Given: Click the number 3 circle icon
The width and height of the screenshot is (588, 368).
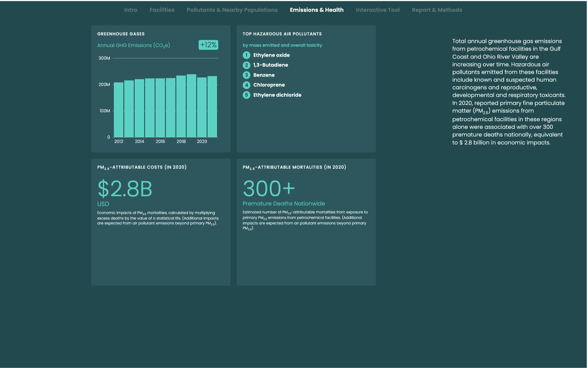Looking at the screenshot, I should point(246,75).
